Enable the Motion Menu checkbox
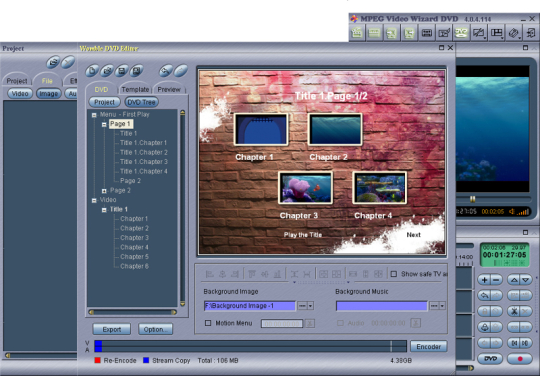 point(208,323)
